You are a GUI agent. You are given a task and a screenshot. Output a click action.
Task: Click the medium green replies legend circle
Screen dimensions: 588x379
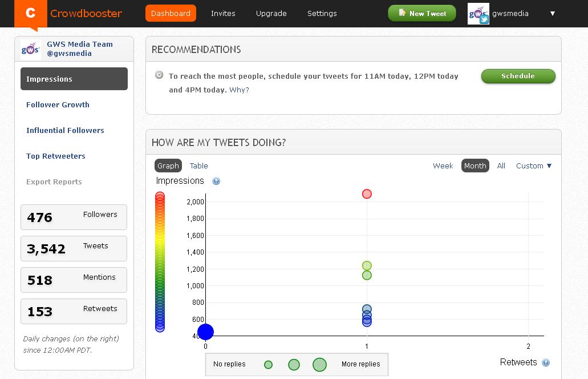pos(294,365)
